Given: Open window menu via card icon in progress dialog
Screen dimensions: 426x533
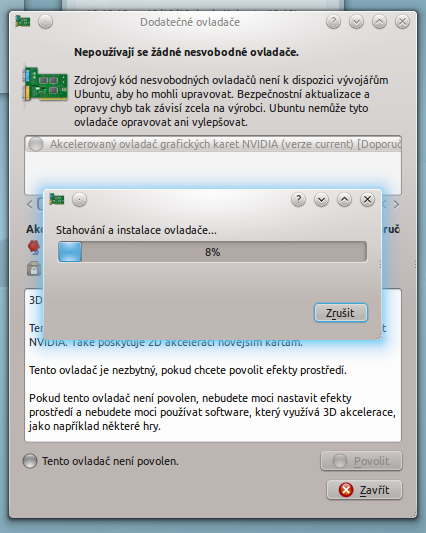Looking at the screenshot, I should (57, 199).
